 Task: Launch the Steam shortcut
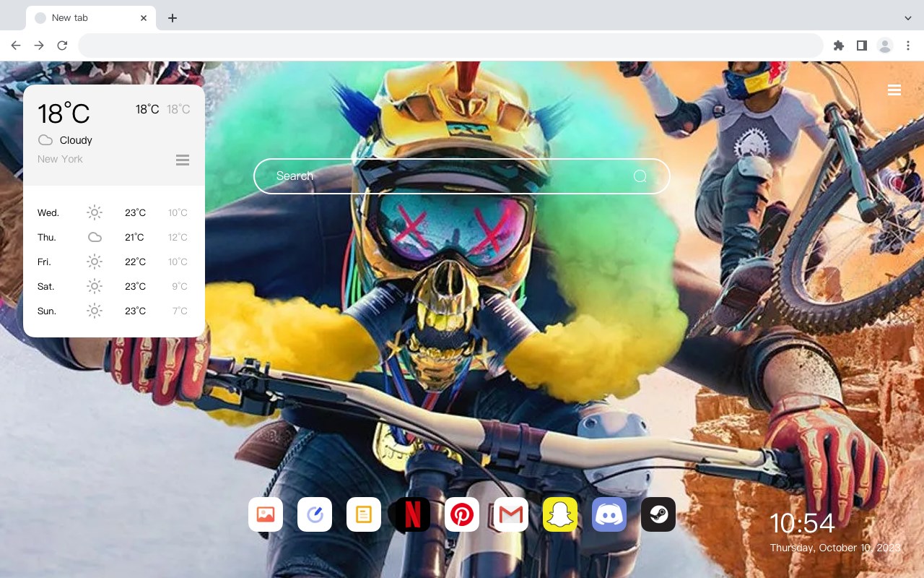[658, 514]
